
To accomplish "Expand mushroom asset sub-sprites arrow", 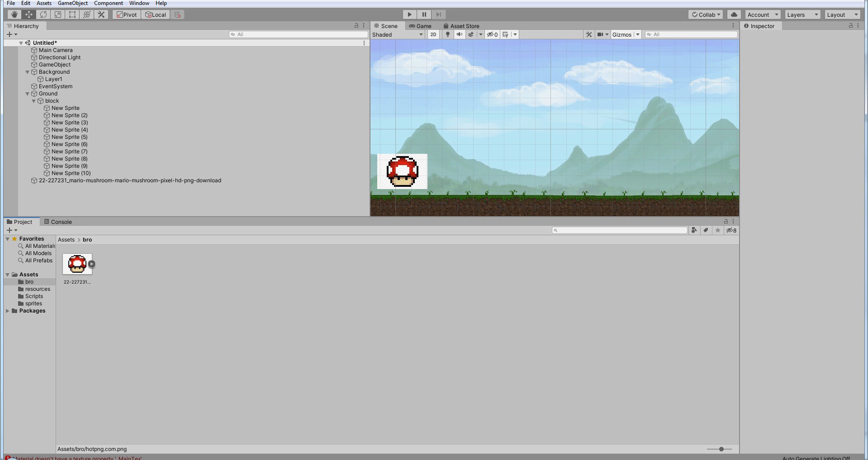I will click(92, 264).
